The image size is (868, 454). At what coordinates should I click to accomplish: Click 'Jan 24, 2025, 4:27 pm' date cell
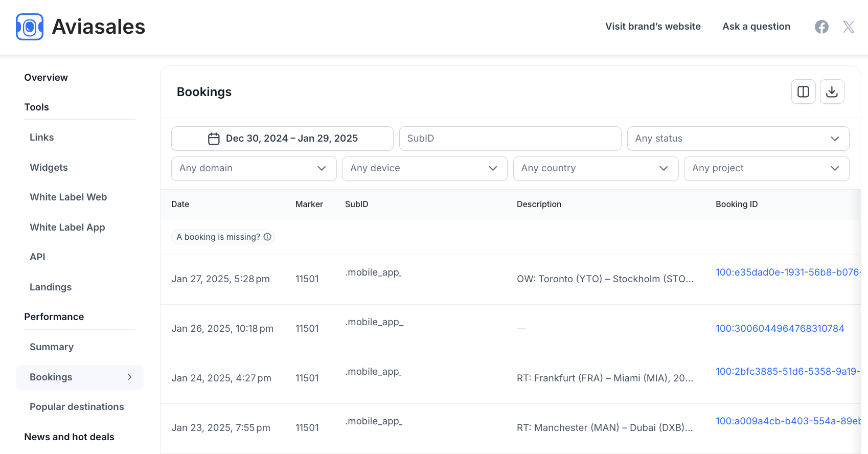tap(221, 378)
